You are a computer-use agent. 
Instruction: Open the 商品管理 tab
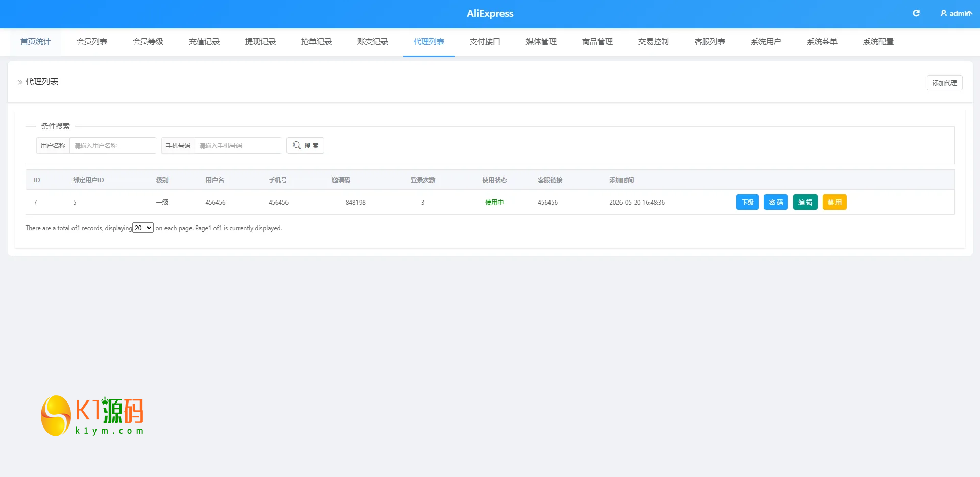[x=597, y=42]
